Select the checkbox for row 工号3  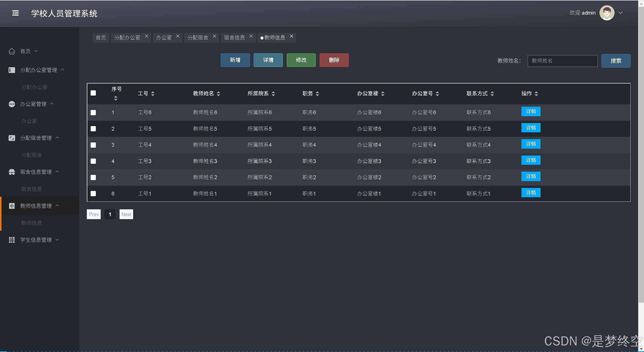point(93,161)
